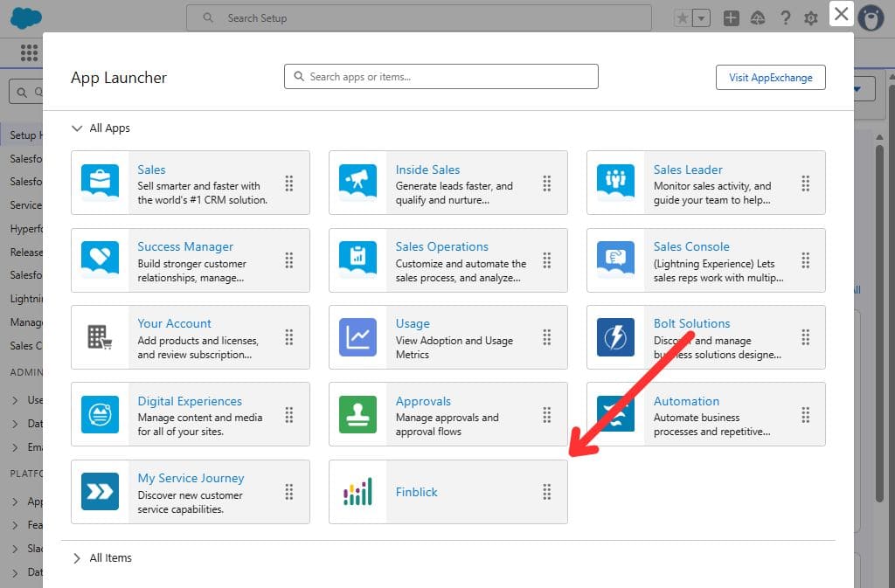This screenshot has width=895, height=588.
Task: Open the Setup gear icon
Action: [x=810, y=18]
